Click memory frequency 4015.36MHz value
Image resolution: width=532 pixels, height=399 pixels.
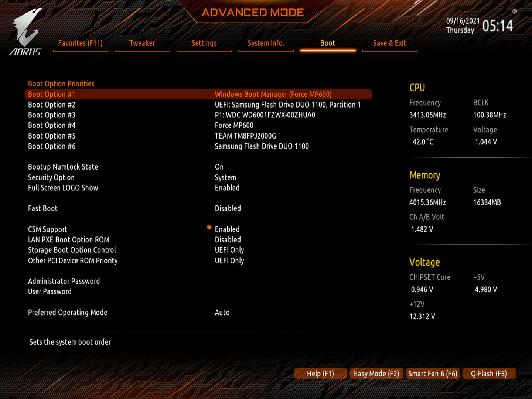[x=427, y=202]
